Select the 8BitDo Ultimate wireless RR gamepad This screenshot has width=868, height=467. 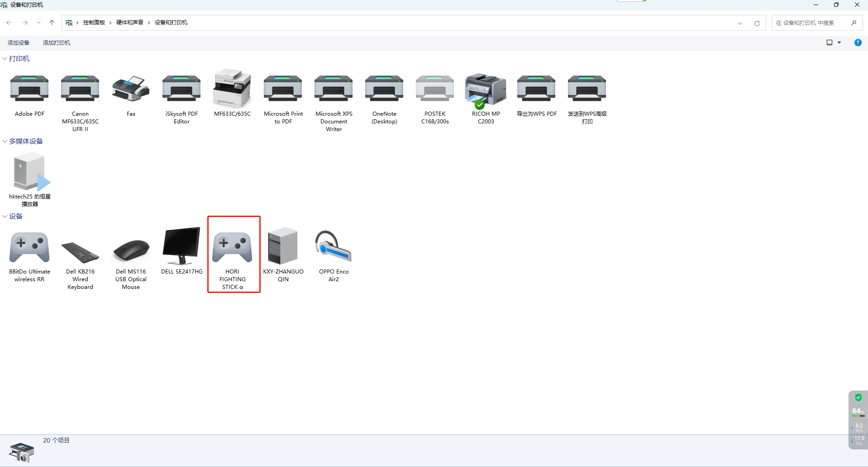tap(29, 247)
